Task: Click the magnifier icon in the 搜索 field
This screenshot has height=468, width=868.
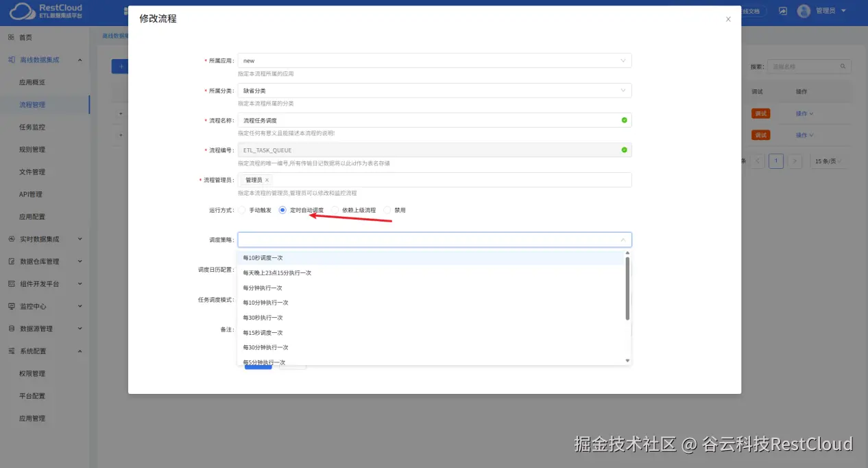Action: (x=843, y=66)
